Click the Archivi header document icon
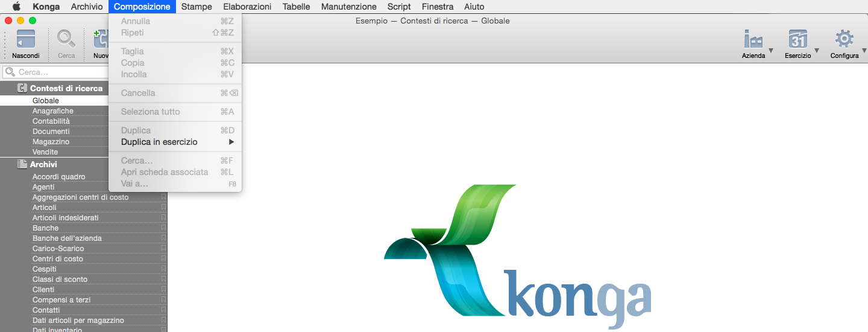Viewport: 868px width, 332px height. coord(22,164)
